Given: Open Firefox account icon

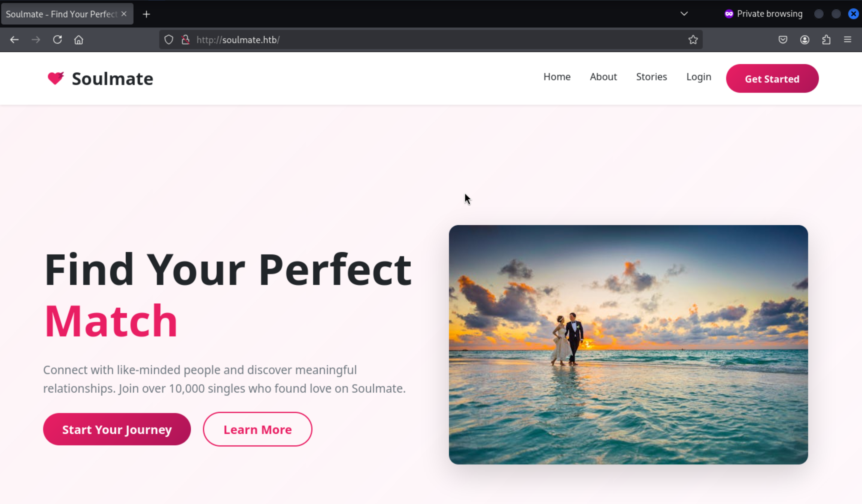Looking at the screenshot, I should (x=805, y=40).
